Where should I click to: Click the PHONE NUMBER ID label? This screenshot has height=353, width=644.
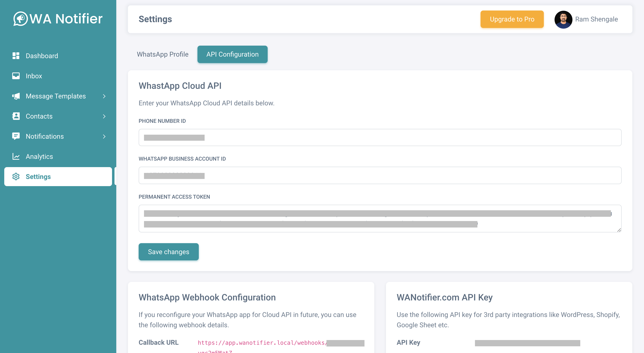pyautogui.click(x=162, y=121)
